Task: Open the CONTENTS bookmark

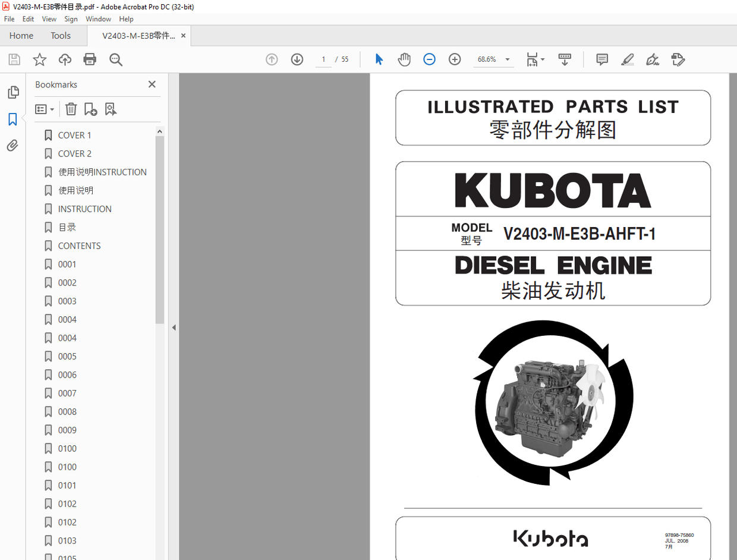Action: pyautogui.click(x=80, y=246)
